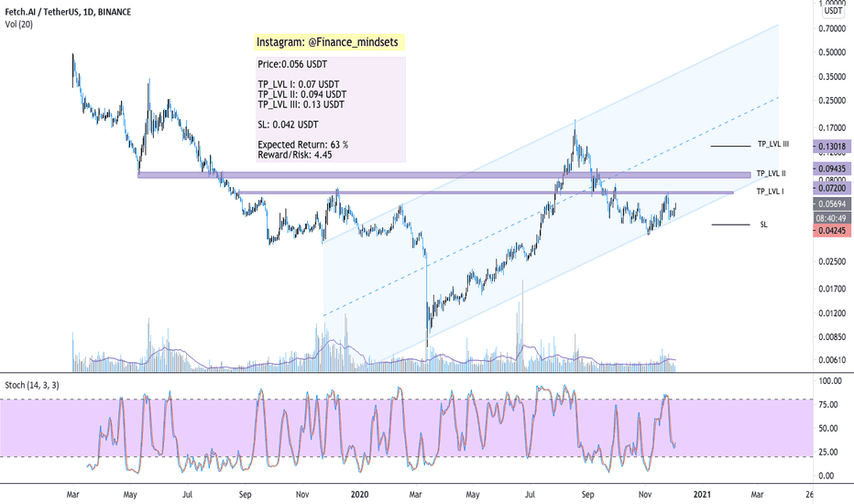Click the 0.01700 price axis label

(832, 289)
